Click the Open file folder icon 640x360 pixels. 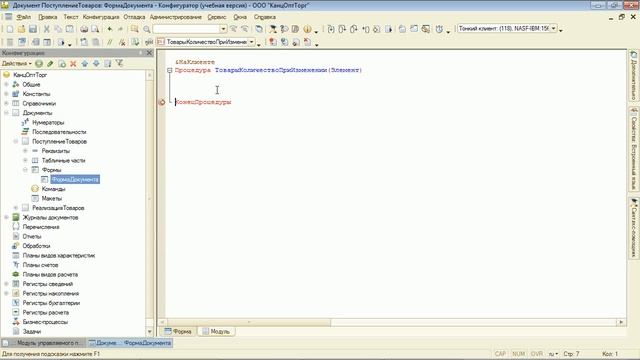click(x=21, y=29)
